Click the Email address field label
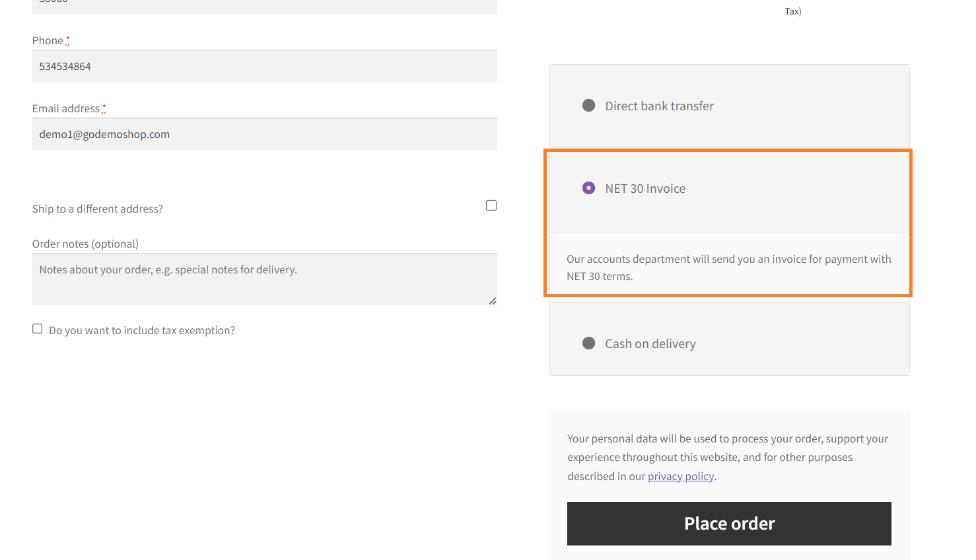Screen dimensions: 976x560 (66, 108)
